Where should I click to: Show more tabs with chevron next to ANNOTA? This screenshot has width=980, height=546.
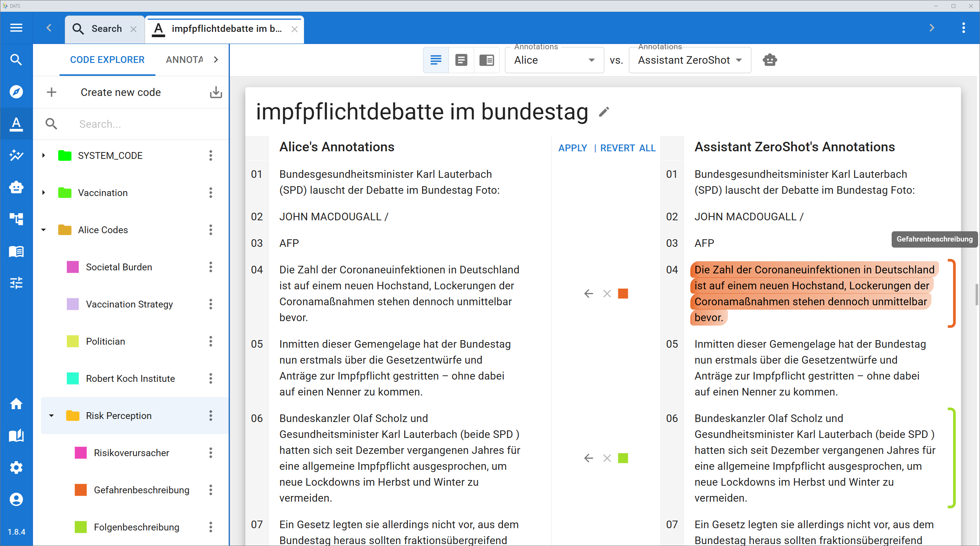click(x=216, y=60)
